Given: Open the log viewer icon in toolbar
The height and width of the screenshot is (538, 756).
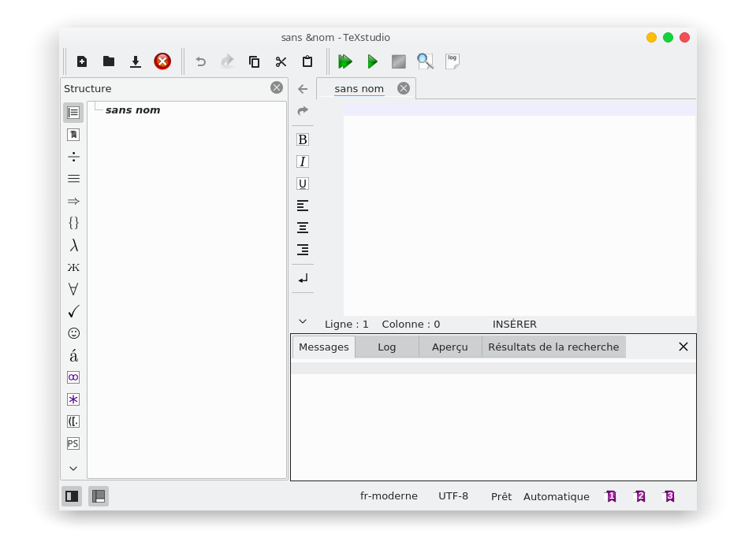Looking at the screenshot, I should tap(452, 61).
